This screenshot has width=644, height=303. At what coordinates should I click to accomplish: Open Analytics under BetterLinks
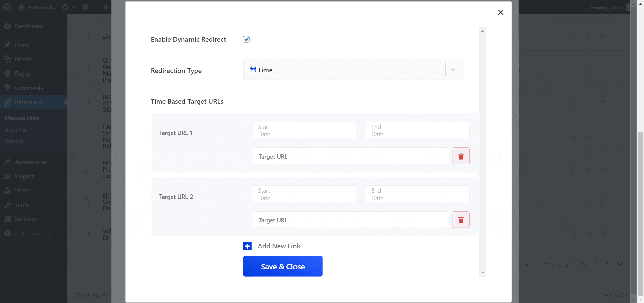click(15, 130)
